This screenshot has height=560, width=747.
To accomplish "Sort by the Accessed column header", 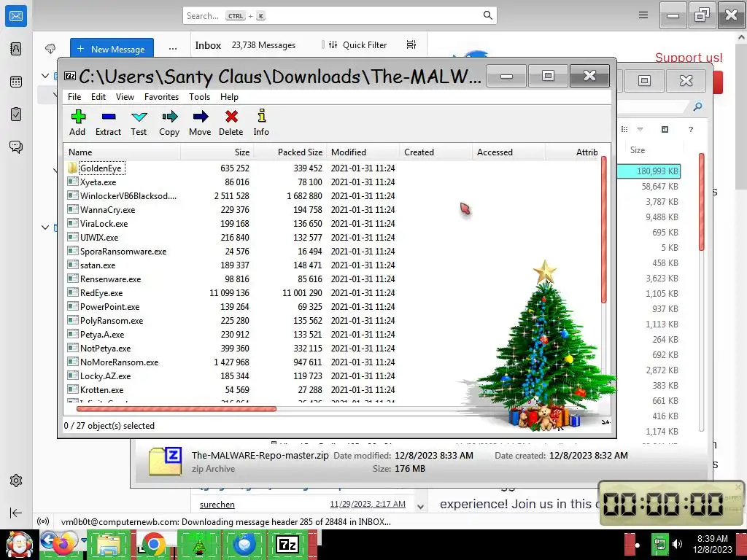I will (508, 152).
